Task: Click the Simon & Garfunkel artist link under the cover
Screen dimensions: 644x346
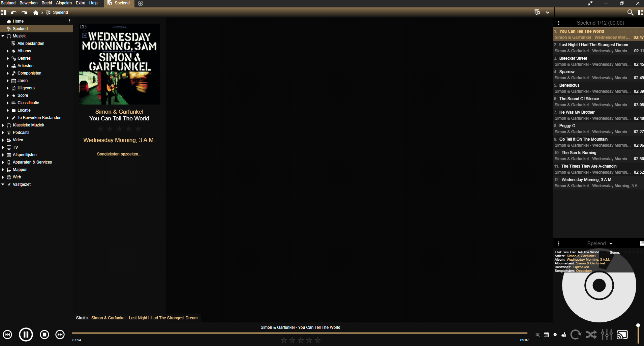Action: (119, 112)
